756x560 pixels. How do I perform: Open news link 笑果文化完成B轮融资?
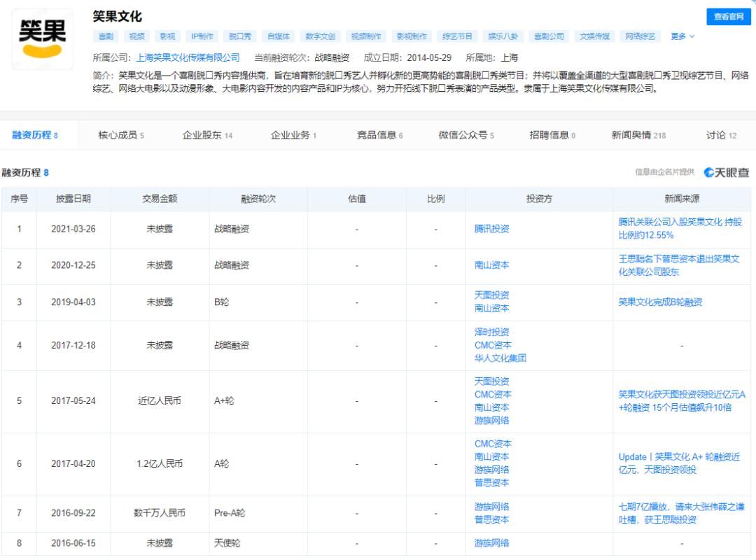(x=660, y=302)
